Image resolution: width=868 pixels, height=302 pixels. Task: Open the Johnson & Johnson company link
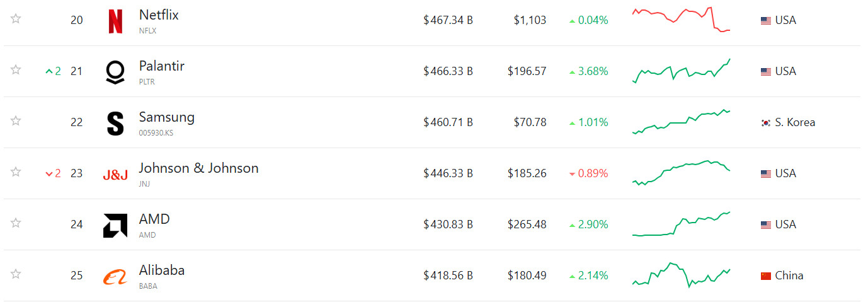[198, 168]
